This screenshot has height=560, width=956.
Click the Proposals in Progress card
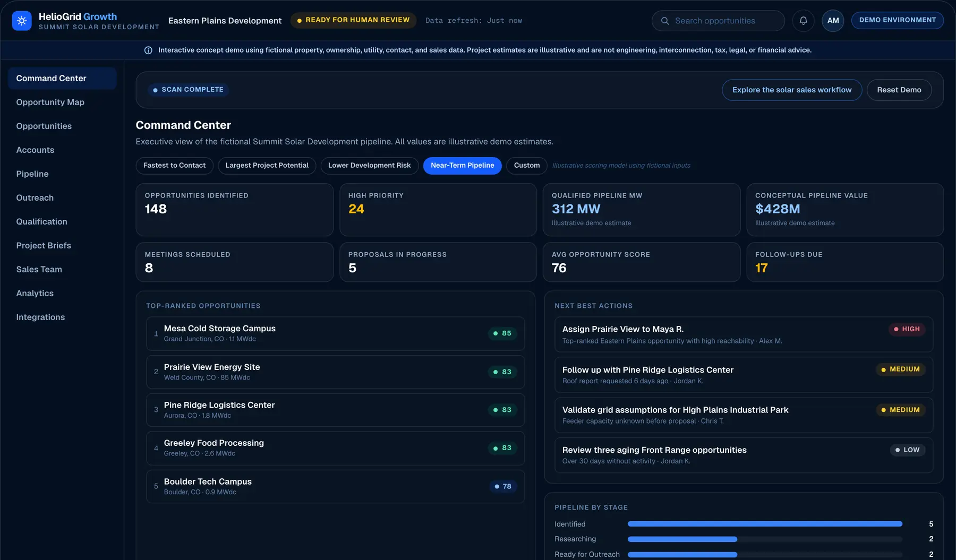pyautogui.click(x=438, y=262)
